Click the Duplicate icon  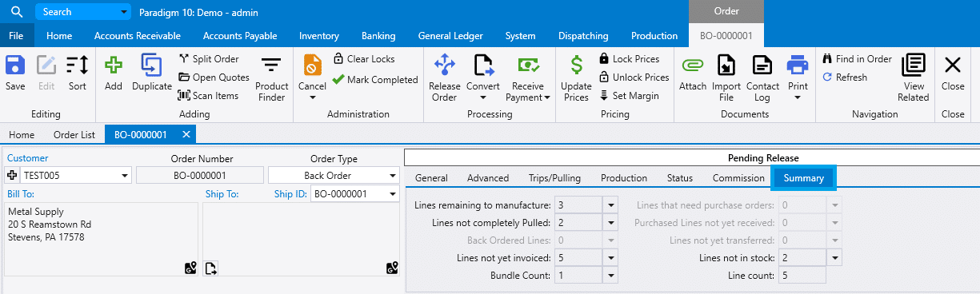tap(152, 66)
